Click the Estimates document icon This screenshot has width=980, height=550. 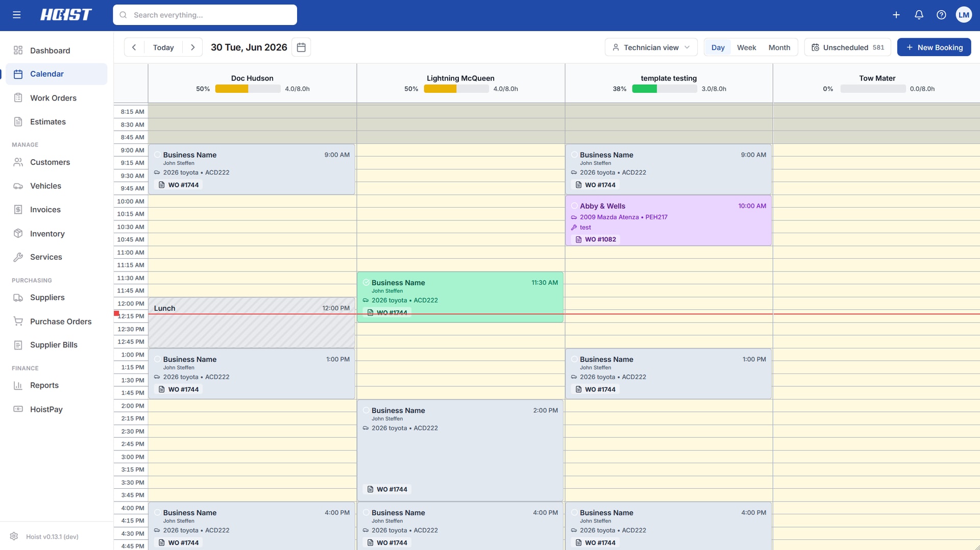click(x=18, y=121)
